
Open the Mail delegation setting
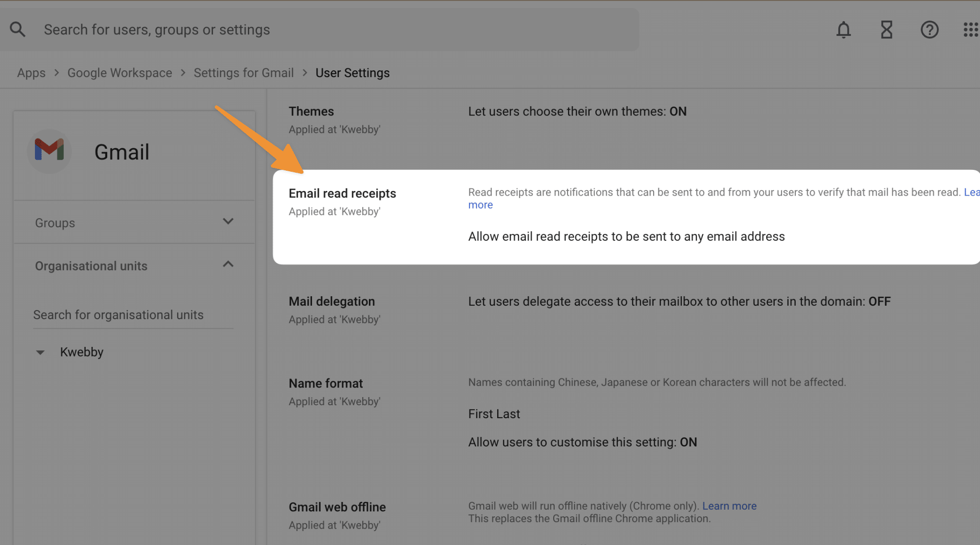point(332,301)
